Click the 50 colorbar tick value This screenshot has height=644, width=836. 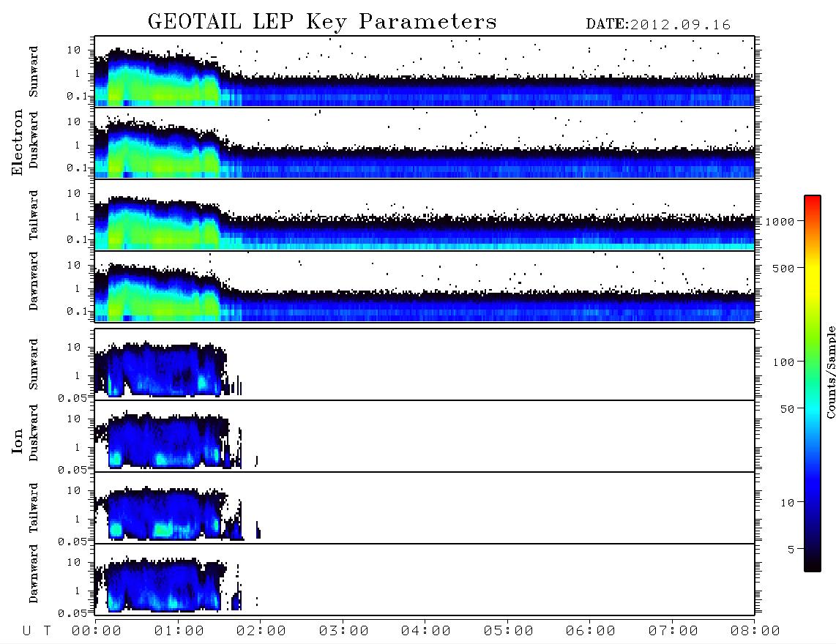[x=788, y=409]
